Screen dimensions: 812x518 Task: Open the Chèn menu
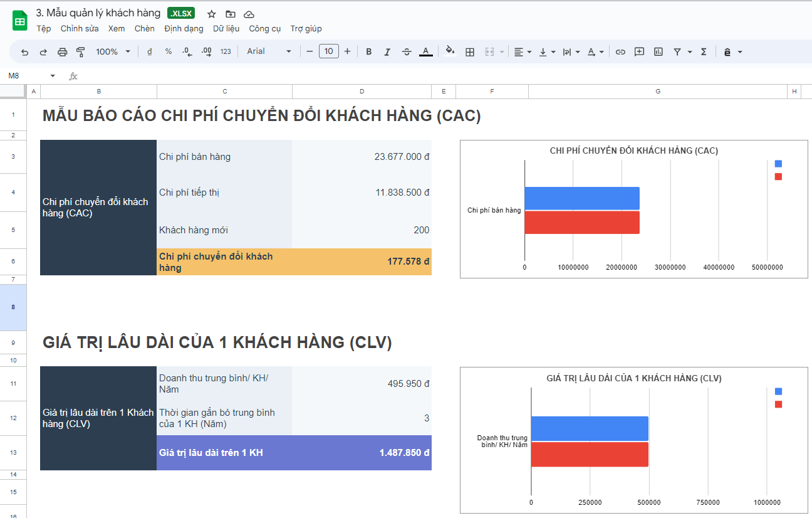tap(145, 28)
